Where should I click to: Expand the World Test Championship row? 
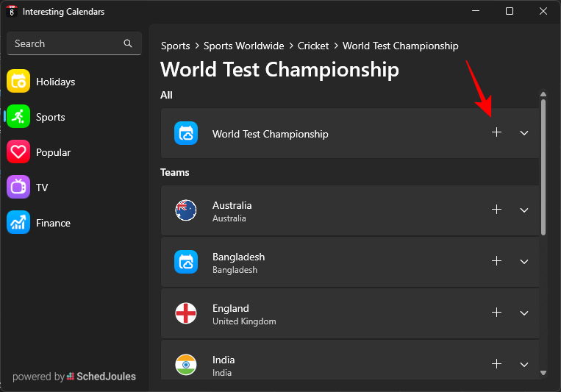pos(524,133)
